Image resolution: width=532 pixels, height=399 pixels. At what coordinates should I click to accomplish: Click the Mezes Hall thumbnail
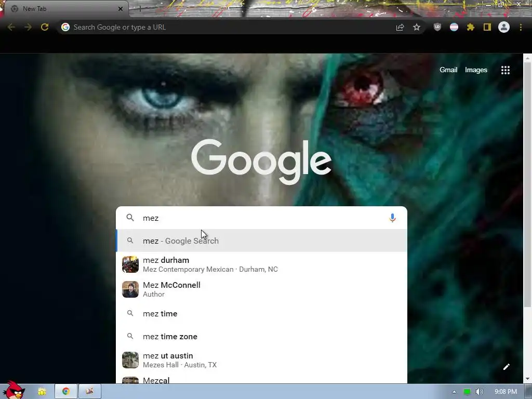(130, 360)
